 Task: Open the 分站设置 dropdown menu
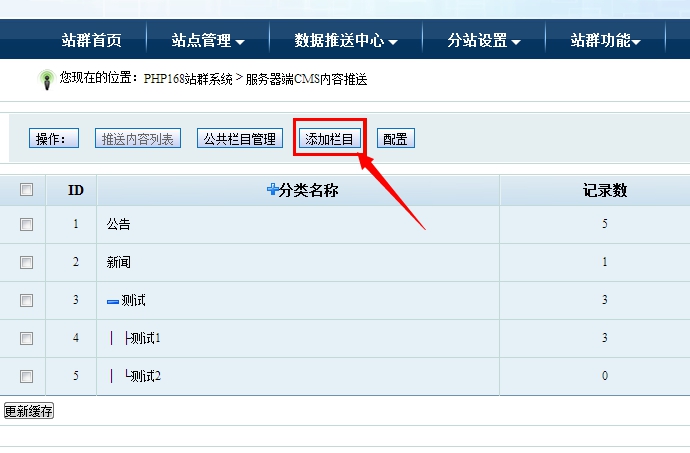point(484,41)
